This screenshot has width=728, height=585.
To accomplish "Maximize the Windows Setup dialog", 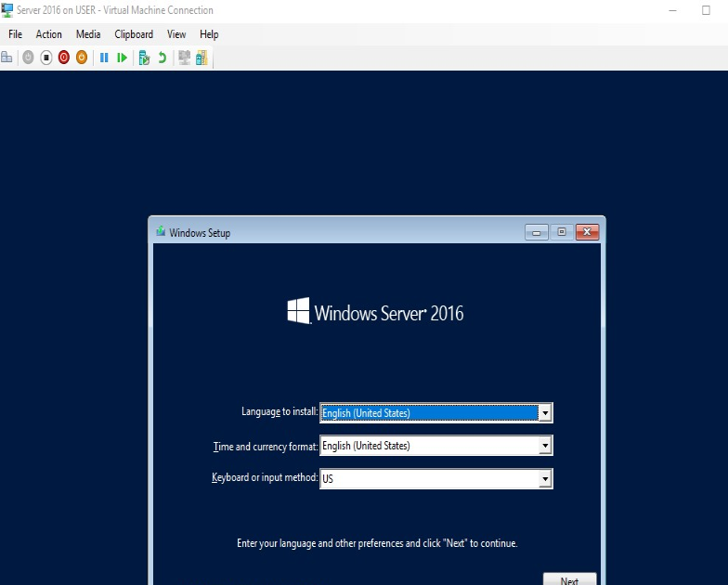I will point(562,232).
